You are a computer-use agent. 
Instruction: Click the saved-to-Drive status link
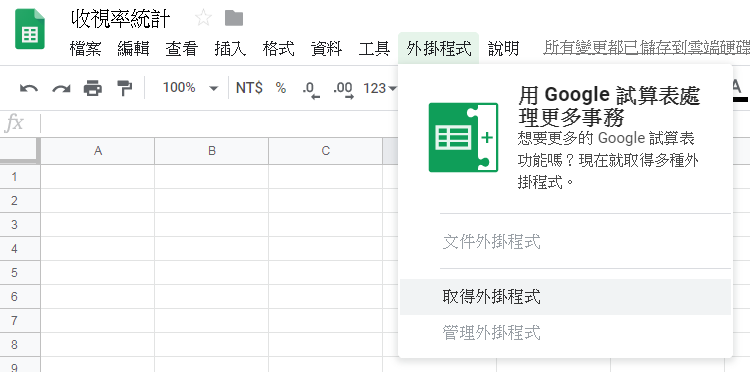click(646, 48)
